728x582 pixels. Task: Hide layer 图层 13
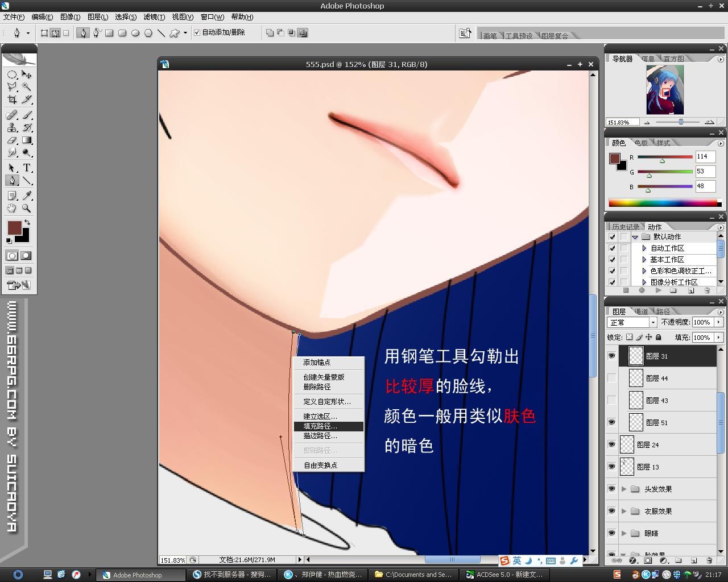(612, 467)
